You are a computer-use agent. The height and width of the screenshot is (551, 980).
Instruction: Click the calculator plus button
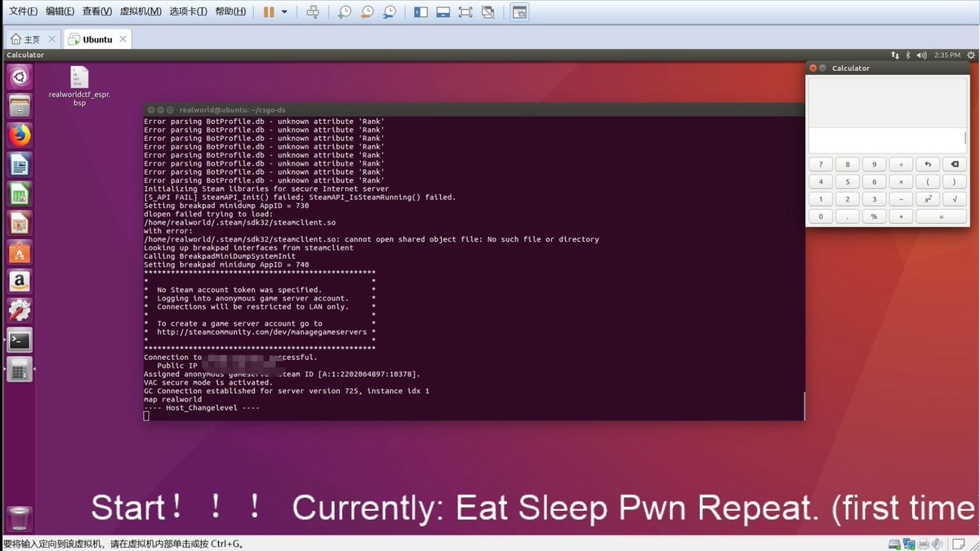[x=901, y=216]
